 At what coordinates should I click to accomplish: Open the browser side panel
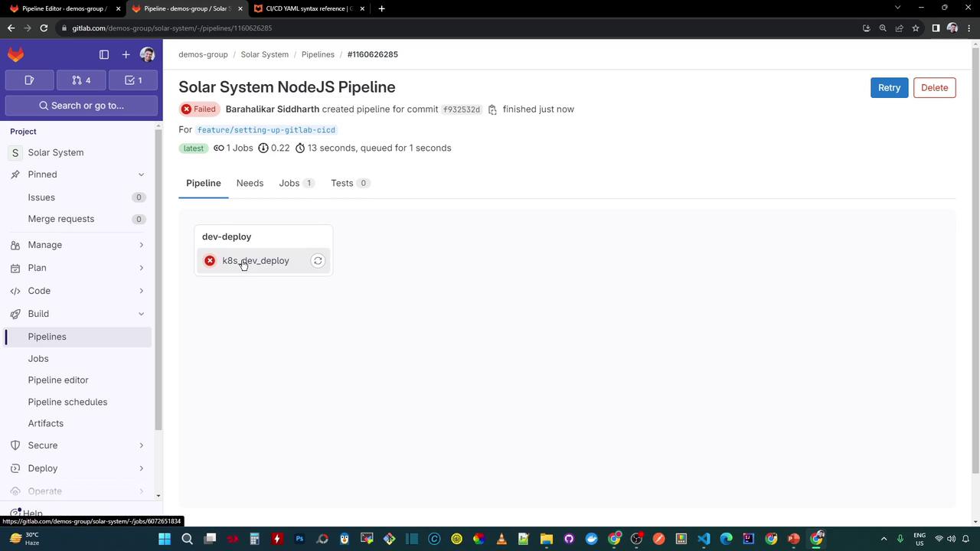(936, 28)
